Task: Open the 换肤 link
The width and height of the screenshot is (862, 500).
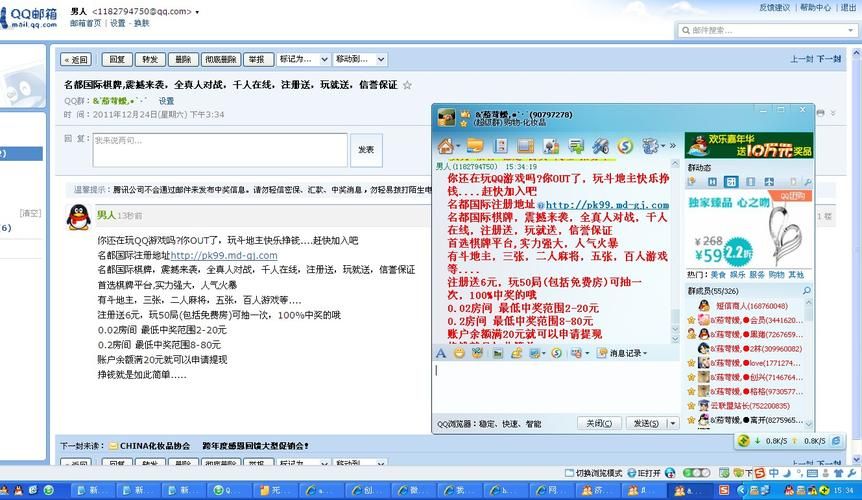Action: pos(141,23)
